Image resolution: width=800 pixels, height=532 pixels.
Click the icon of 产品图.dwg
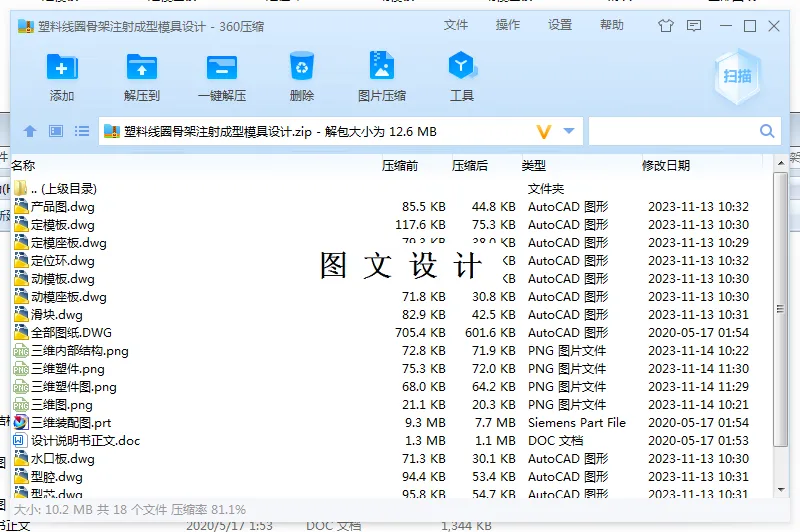pyautogui.click(x=21, y=206)
